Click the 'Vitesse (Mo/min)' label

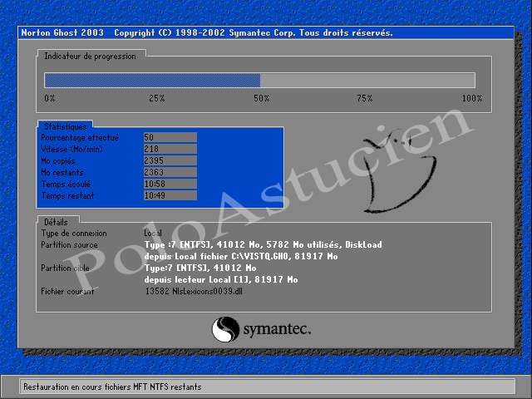click(x=71, y=149)
